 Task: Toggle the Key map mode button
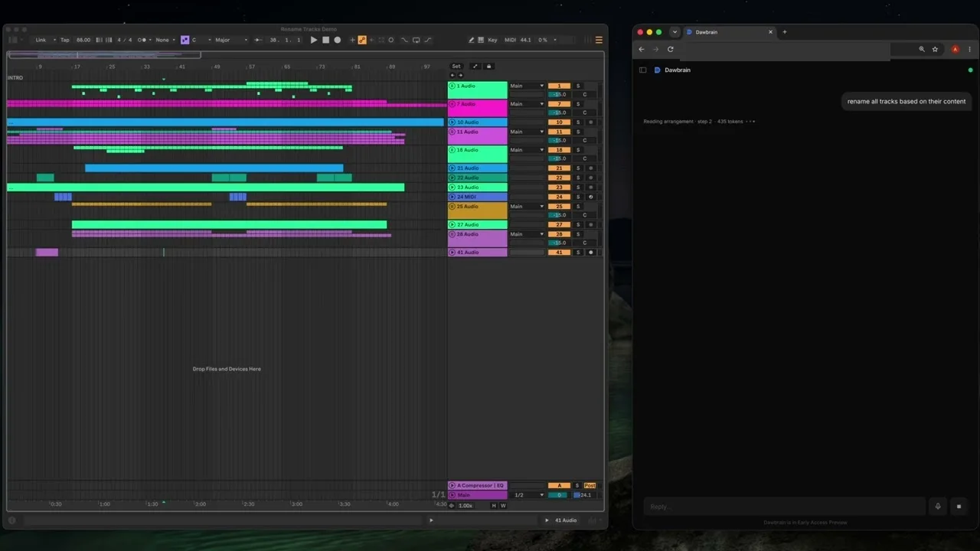[492, 40]
